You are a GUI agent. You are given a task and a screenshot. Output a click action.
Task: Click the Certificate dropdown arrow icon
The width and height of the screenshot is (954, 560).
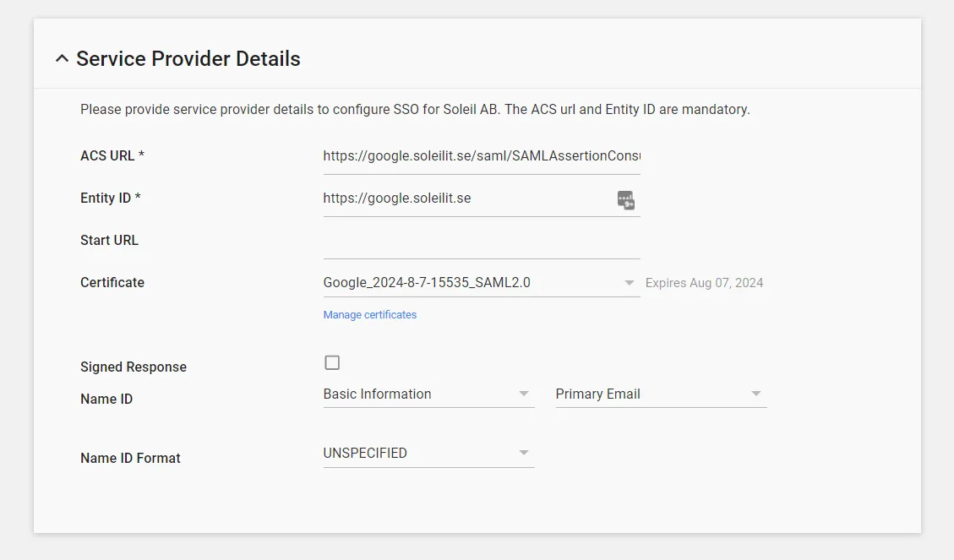629,283
